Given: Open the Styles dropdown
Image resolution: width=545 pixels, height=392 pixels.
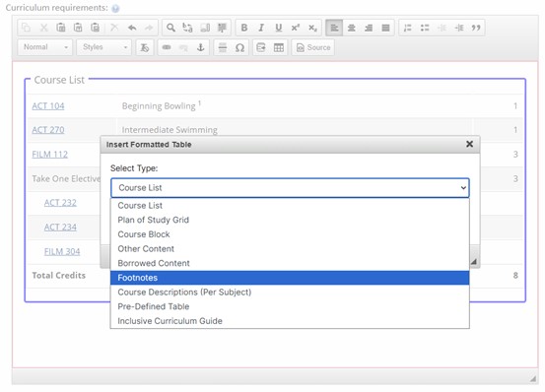Looking at the screenshot, I should click(104, 47).
